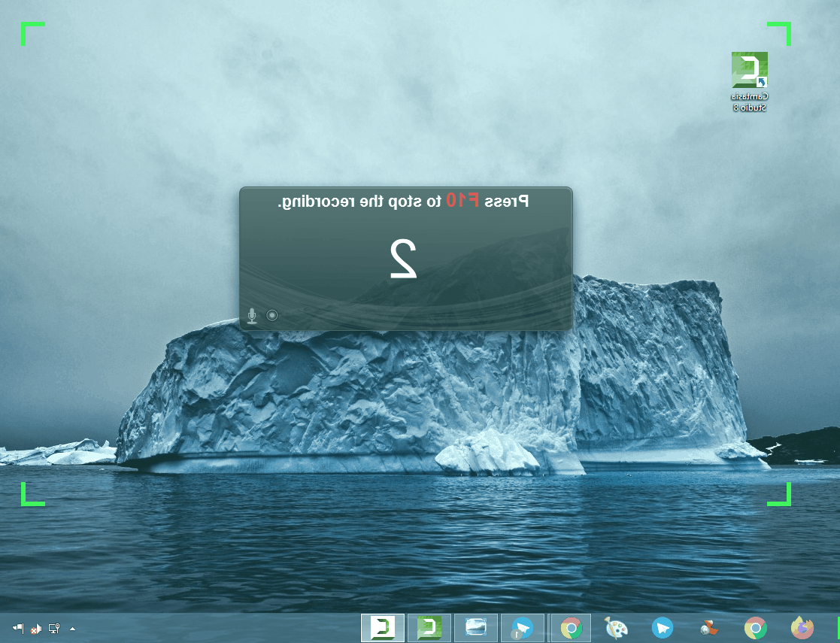Open the picture-frame image app on taskbar
840x643 pixels.
(x=475, y=627)
